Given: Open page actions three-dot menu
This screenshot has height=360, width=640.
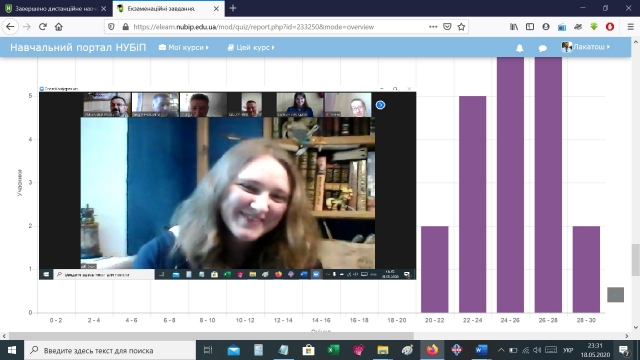Looking at the screenshot, I should (x=433, y=27).
